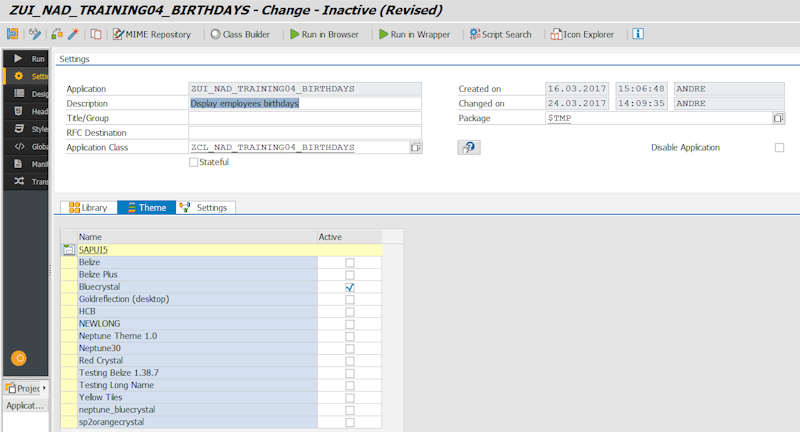The height and width of the screenshot is (432, 800).
Task: Open the Icon Explorer
Action: (582, 34)
